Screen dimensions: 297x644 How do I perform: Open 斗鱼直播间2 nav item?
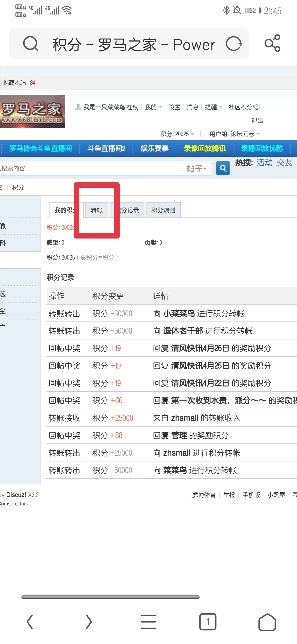(106, 148)
